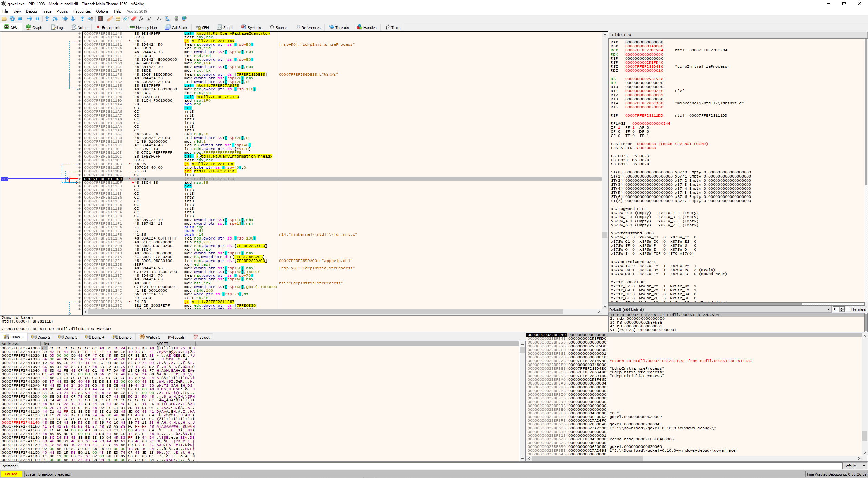
Task: Increase the argument count stepper near Unlocked
Action: (842, 308)
